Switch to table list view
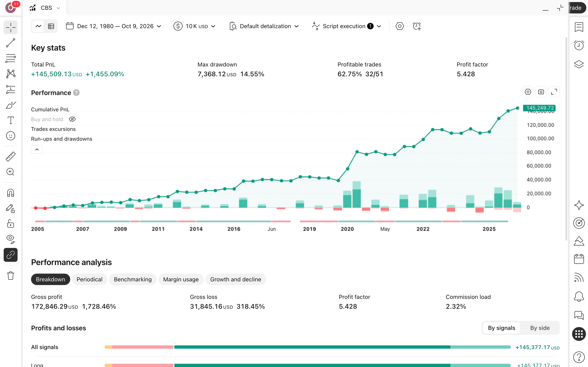Image resolution: width=588 pixels, height=367 pixels. pyautogui.click(x=51, y=26)
